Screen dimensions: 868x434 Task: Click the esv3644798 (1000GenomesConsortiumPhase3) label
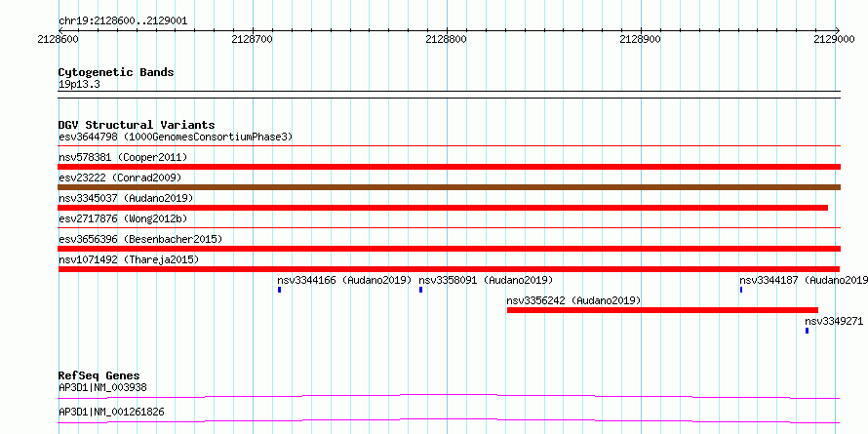[176, 137]
